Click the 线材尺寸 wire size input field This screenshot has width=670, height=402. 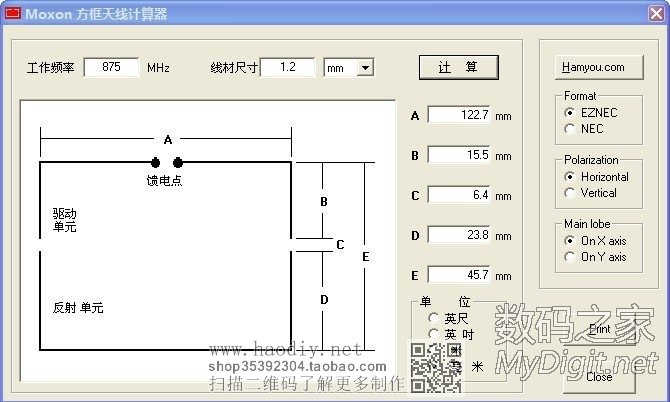[x=288, y=67]
